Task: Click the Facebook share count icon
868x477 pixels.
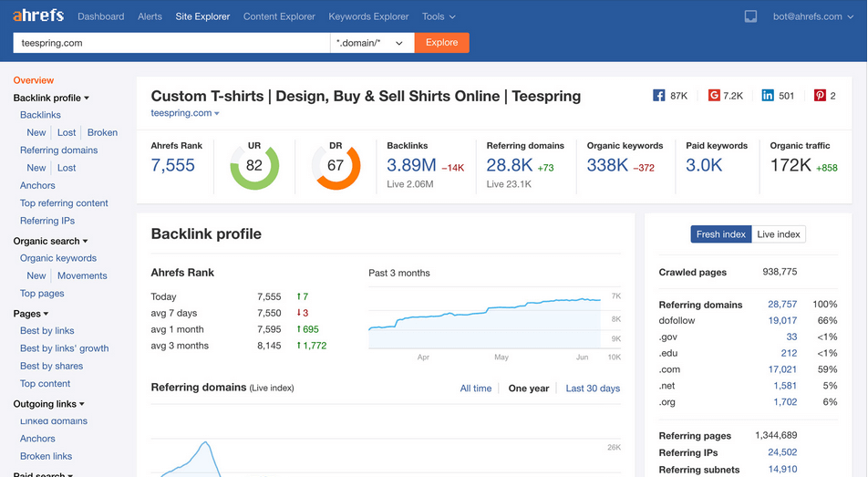Action: pos(658,95)
